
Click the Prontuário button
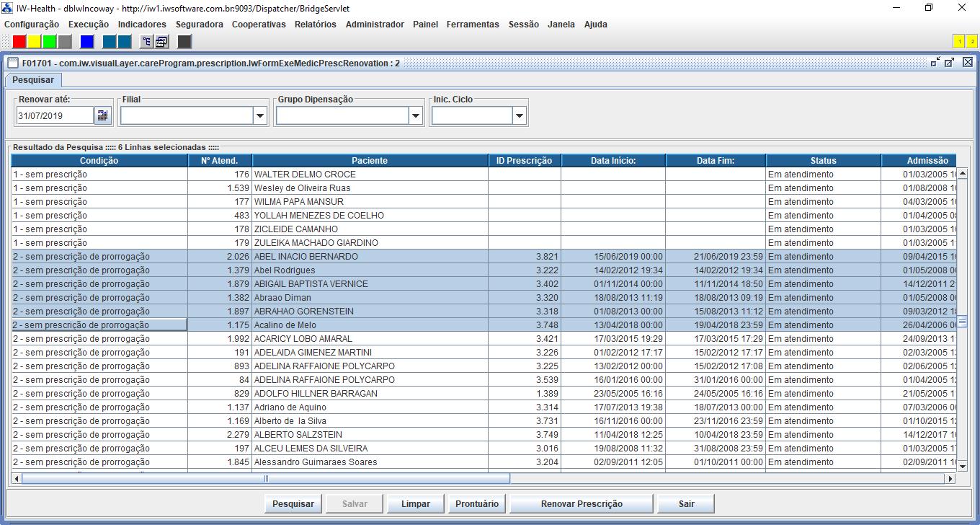[477, 504]
